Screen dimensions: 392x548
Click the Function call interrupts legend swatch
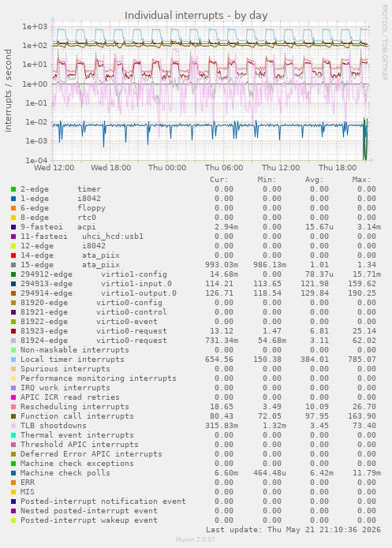tap(13, 416)
